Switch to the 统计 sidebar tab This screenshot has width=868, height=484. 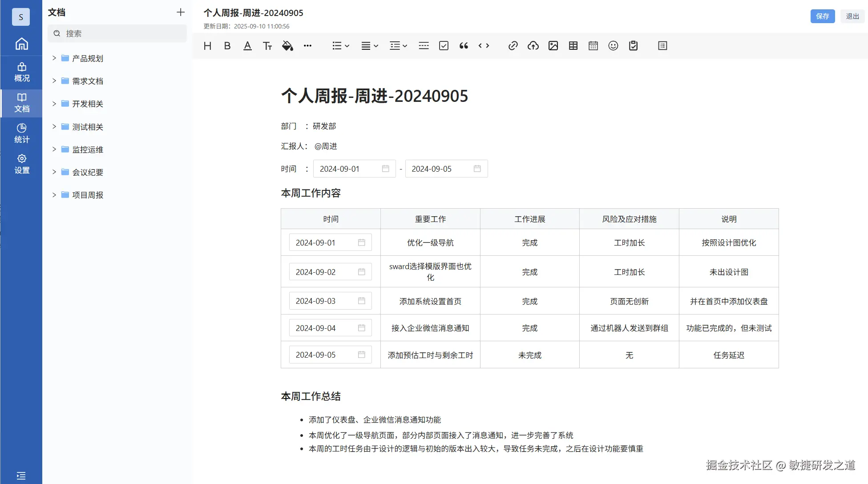pos(21,133)
